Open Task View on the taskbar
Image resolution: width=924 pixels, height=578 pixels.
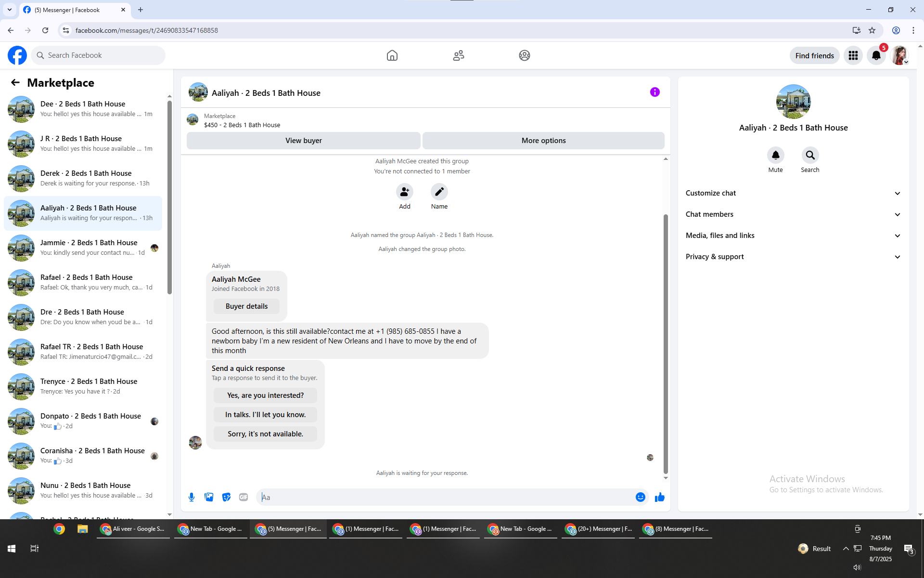click(35, 549)
